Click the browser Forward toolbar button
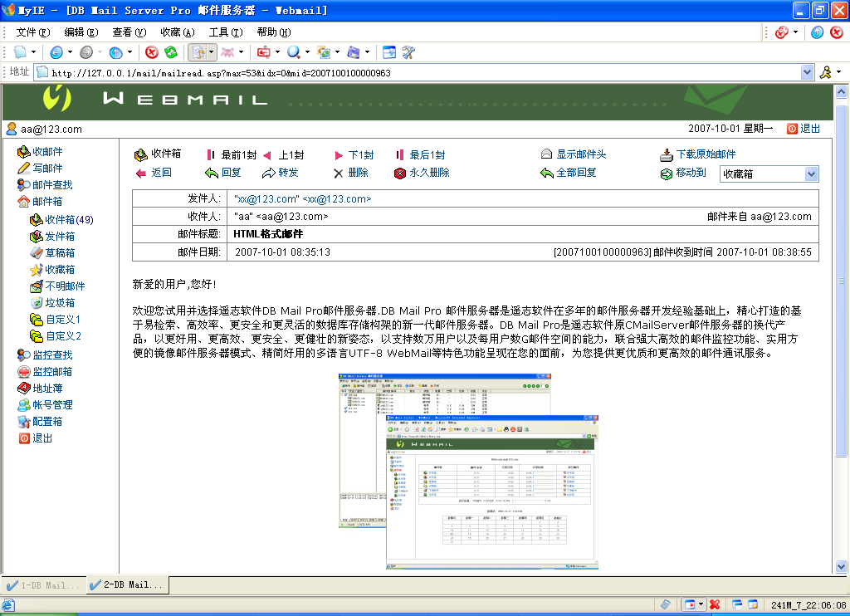The height and width of the screenshot is (616, 850). (x=86, y=52)
